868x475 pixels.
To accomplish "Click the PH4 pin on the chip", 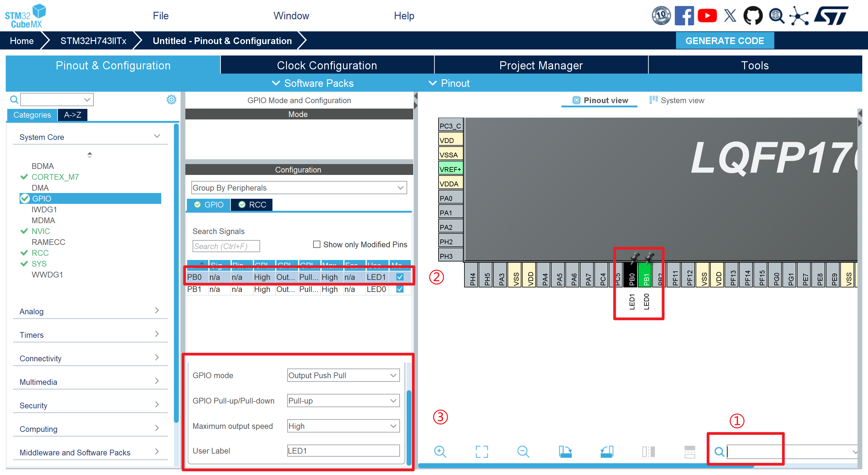I will tap(472, 275).
